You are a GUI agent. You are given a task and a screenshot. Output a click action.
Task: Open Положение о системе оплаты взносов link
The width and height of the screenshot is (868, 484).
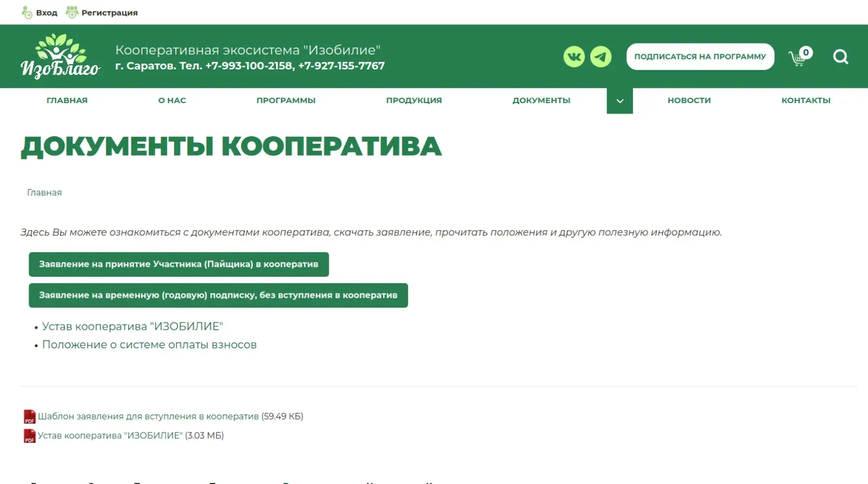coord(149,345)
